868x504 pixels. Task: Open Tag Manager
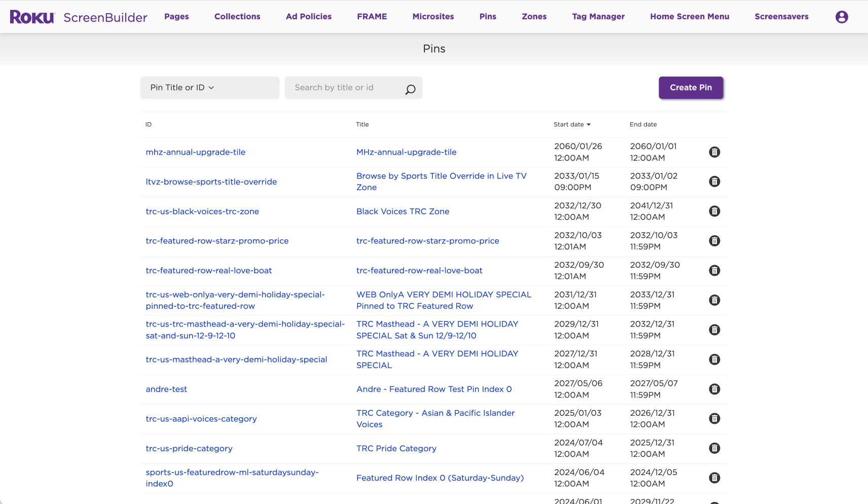pos(598,16)
